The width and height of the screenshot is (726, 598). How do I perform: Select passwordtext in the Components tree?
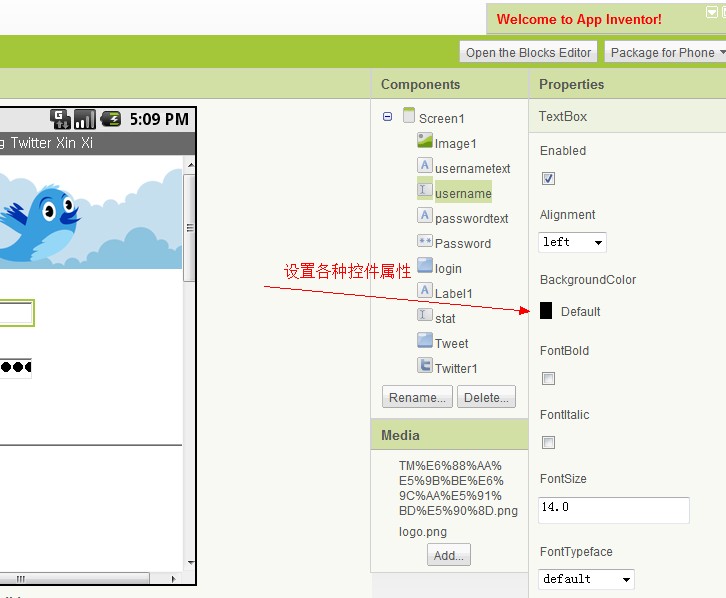(471, 218)
